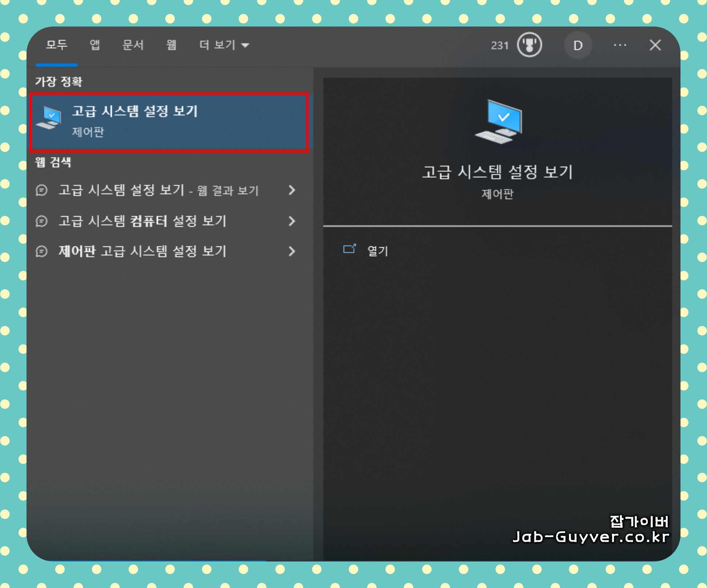Screen dimensions: 707x588
Task: Click search icon beside 웹 결과 보기 result
Action: pos(42,190)
